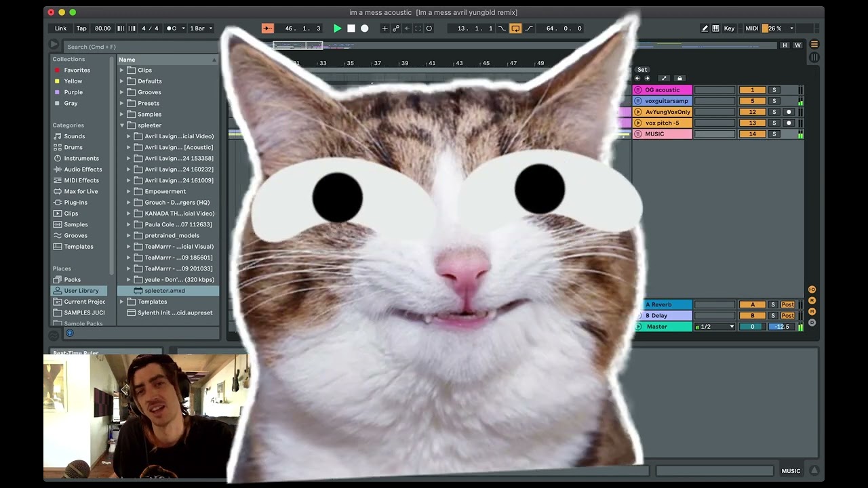Collapse the spleeter folder

click(x=122, y=125)
